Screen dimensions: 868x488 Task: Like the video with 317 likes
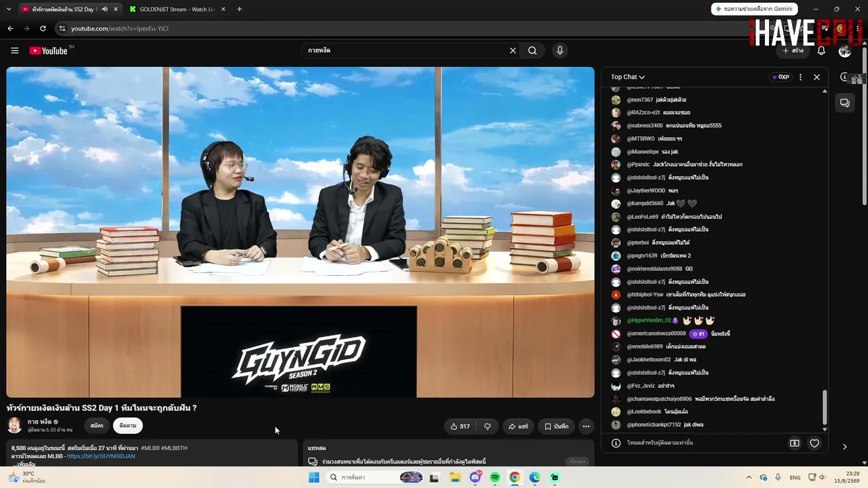(460, 426)
